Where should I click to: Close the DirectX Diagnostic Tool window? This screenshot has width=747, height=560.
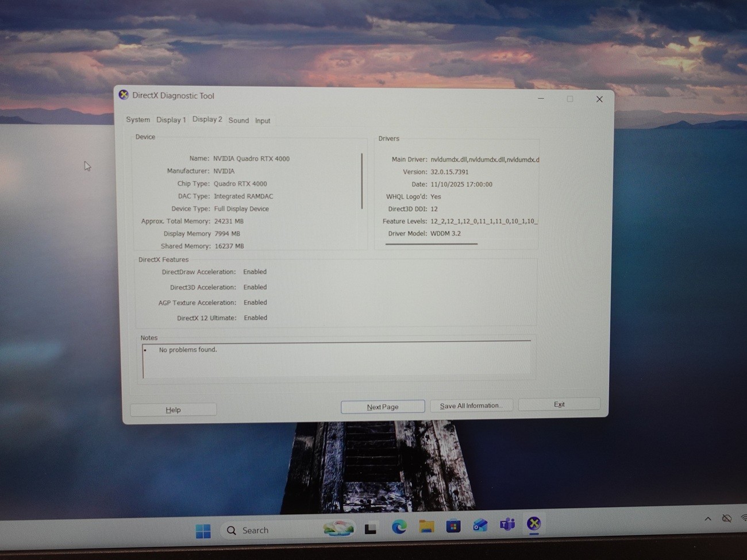click(599, 99)
